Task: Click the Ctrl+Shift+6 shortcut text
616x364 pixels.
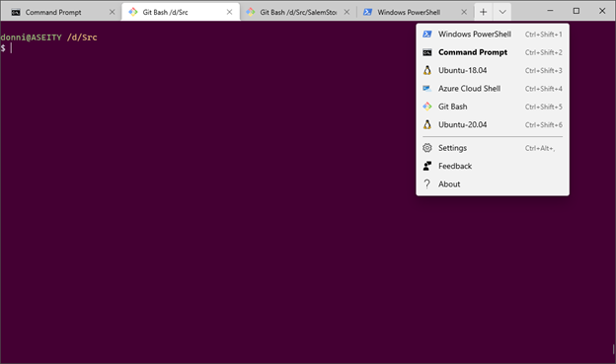Action: point(544,125)
